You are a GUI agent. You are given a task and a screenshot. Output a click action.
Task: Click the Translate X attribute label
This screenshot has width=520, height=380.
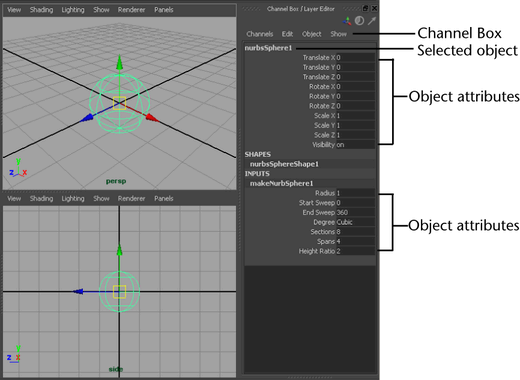[319, 58]
